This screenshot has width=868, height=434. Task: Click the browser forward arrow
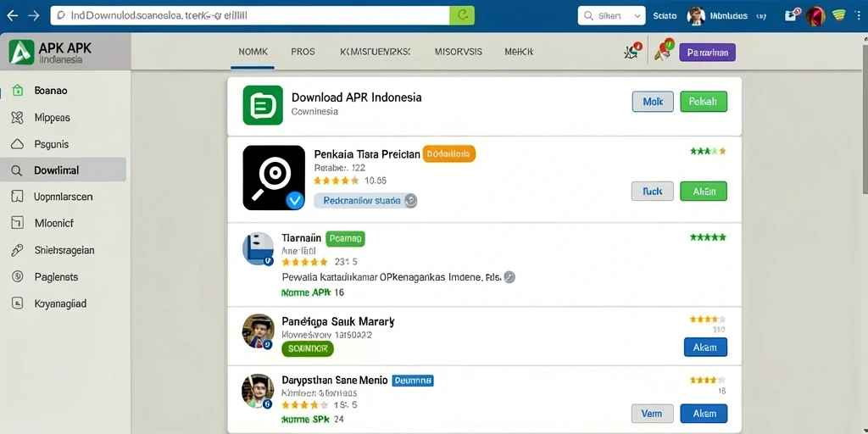[x=34, y=15]
